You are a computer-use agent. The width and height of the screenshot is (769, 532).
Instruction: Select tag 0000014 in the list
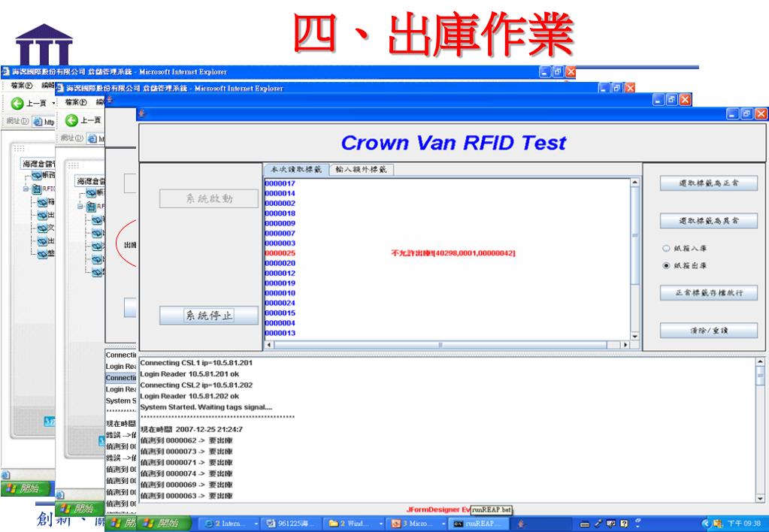tap(280, 193)
